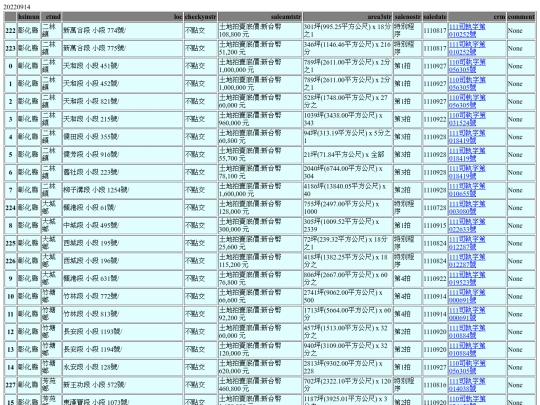Click the ctmd column header
The image size is (540, 405).
[51, 17]
